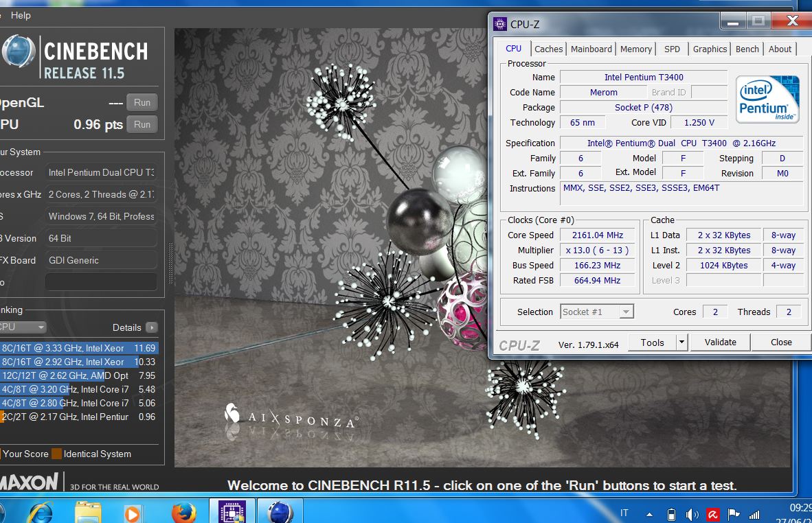Image resolution: width=812 pixels, height=523 pixels.
Task: Click the Multiplier value x 13.0
Action: pos(597,251)
